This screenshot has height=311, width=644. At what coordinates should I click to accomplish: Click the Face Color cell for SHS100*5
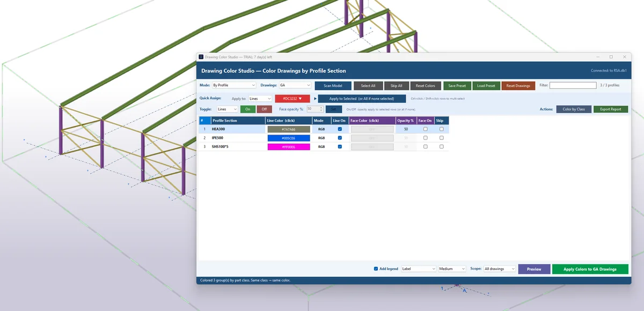(x=372, y=146)
